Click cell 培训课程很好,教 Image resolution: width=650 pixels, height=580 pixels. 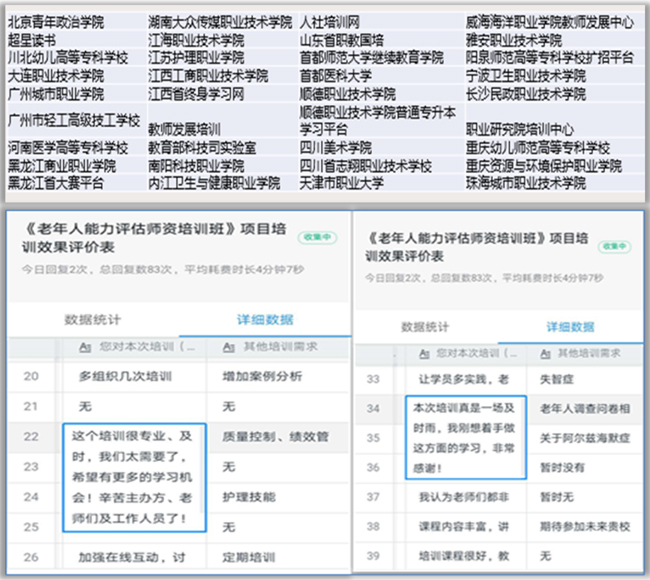(463, 556)
